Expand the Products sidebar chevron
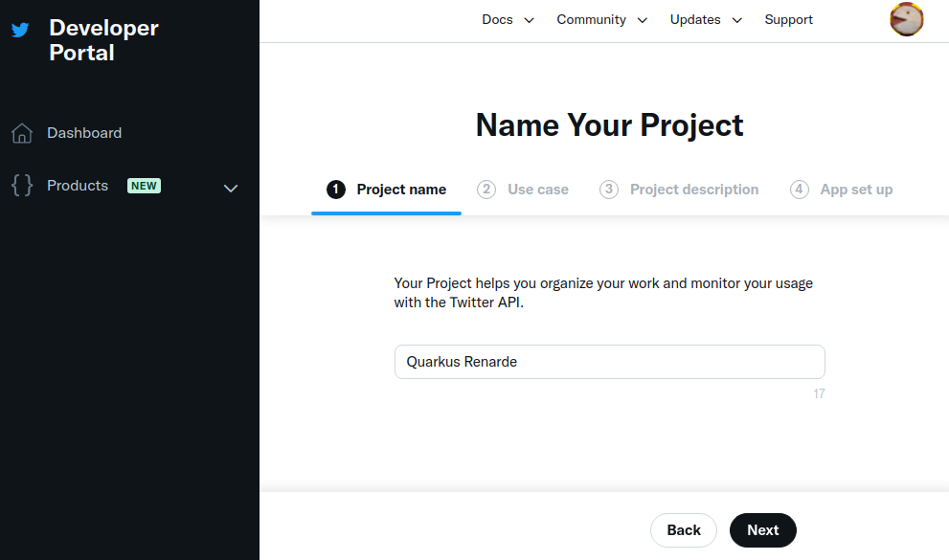 [230, 188]
